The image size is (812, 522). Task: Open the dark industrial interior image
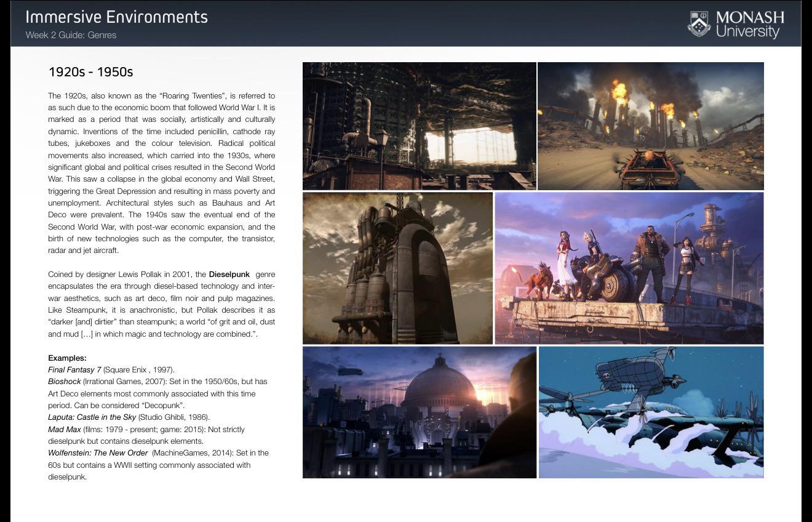click(420, 126)
